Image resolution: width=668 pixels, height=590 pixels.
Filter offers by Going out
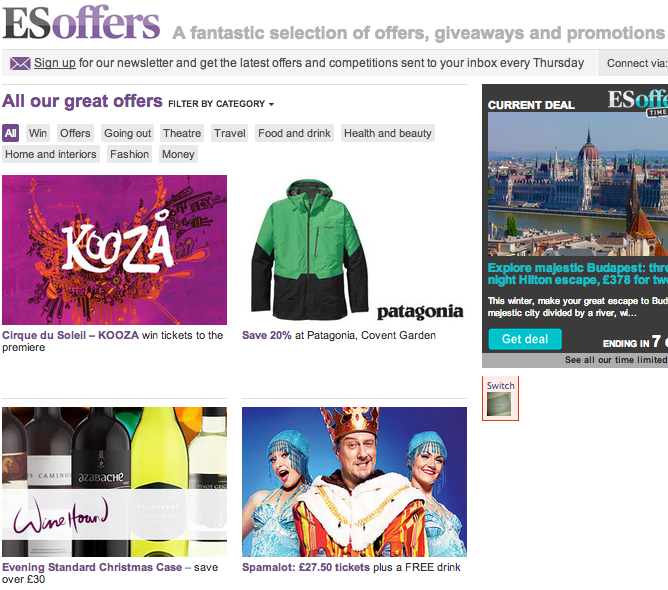(127, 133)
